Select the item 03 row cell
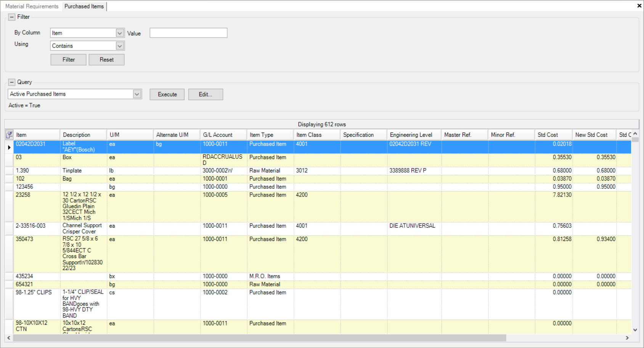The width and height of the screenshot is (644, 348). 37,160
